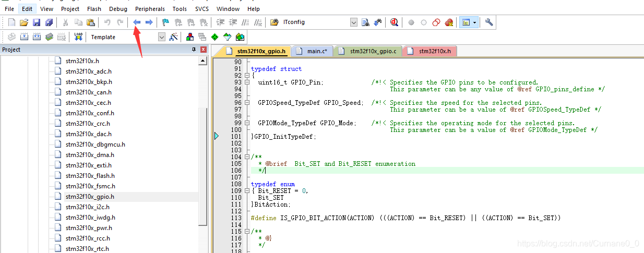Image resolution: width=644 pixels, height=253 pixels.
Task: Collapse the comment block at line 115
Action: tap(246, 232)
